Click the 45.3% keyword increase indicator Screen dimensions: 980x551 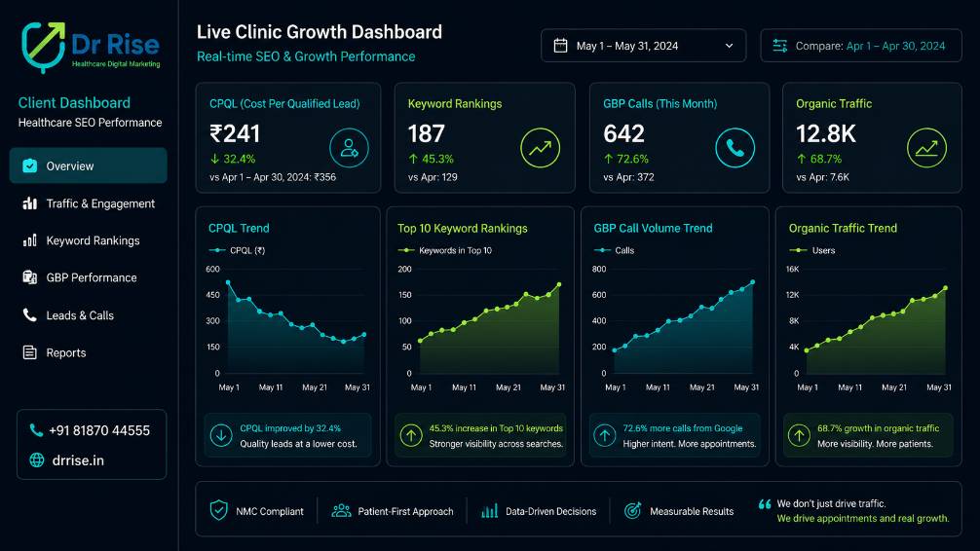[x=431, y=159]
